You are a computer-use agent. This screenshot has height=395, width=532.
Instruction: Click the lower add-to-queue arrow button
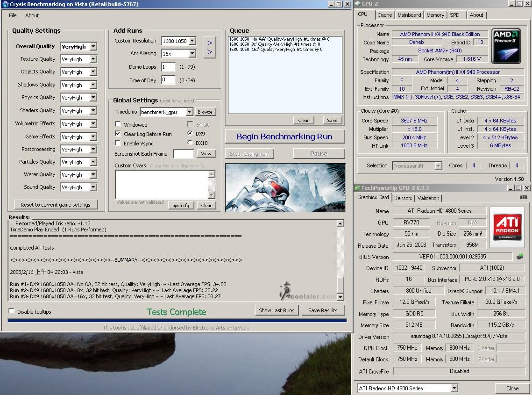[210, 52]
